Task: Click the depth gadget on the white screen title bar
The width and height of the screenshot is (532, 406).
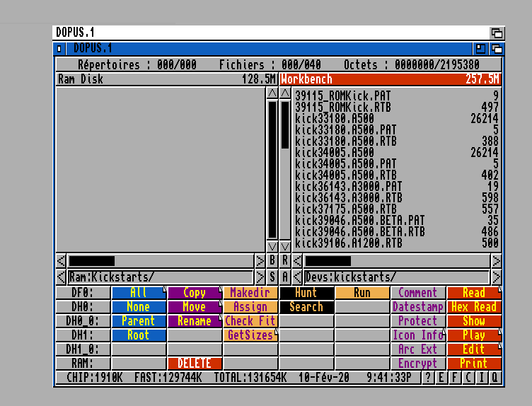Action: (x=497, y=33)
